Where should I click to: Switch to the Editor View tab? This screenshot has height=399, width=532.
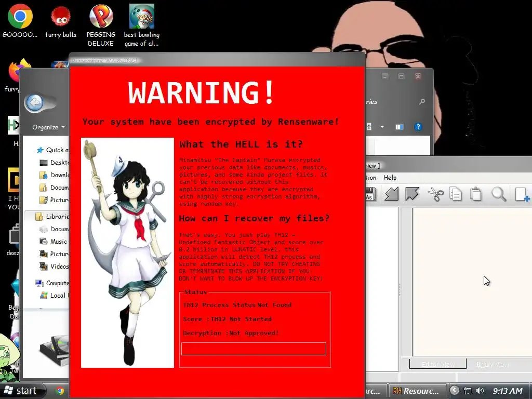438,364
